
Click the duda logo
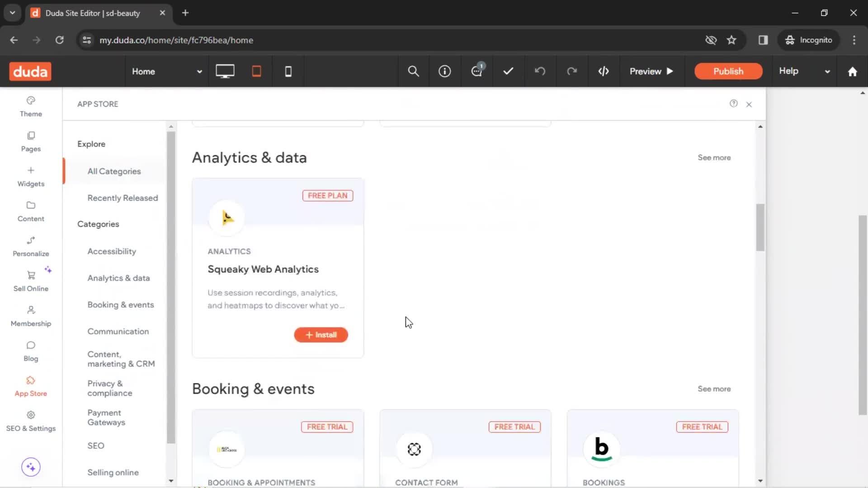pyautogui.click(x=30, y=71)
